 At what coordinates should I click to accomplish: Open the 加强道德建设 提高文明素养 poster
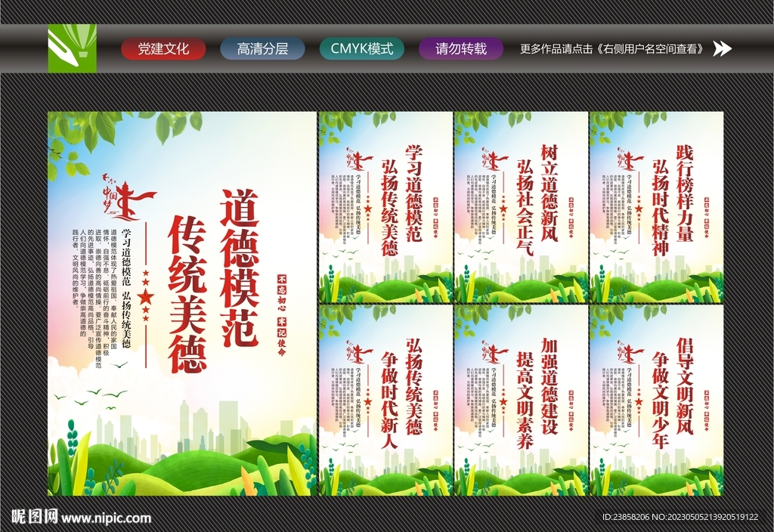point(521,401)
